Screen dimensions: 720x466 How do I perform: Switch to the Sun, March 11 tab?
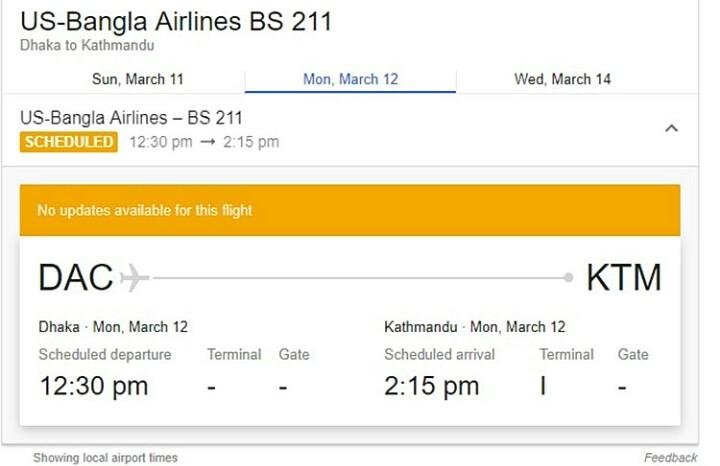tap(137, 79)
